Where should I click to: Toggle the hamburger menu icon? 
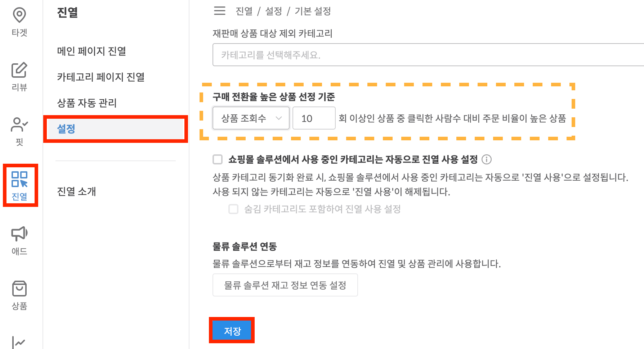[x=220, y=11]
